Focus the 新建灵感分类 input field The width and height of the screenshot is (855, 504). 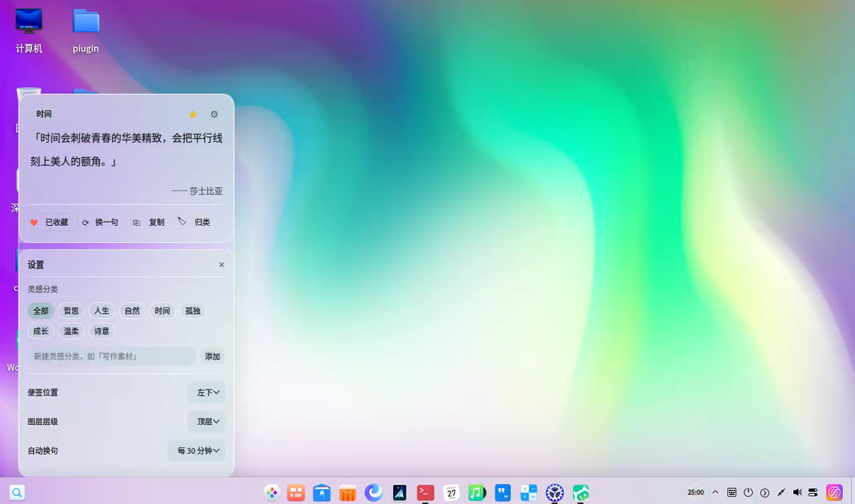click(112, 356)
